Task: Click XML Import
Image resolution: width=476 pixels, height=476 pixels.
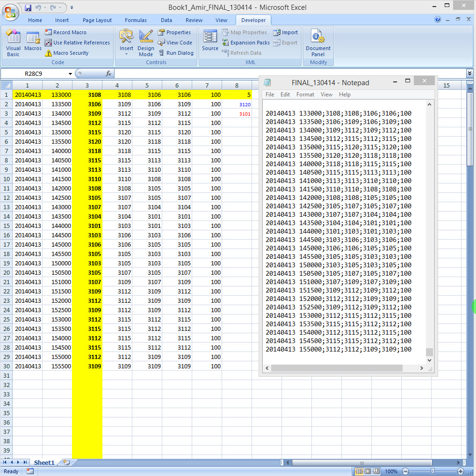Action: point(285,32)
